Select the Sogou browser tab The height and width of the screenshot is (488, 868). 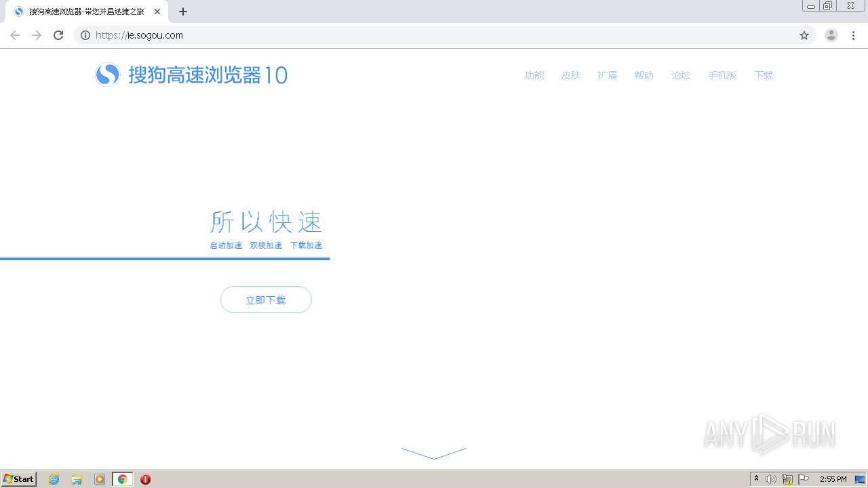(87, 12)
